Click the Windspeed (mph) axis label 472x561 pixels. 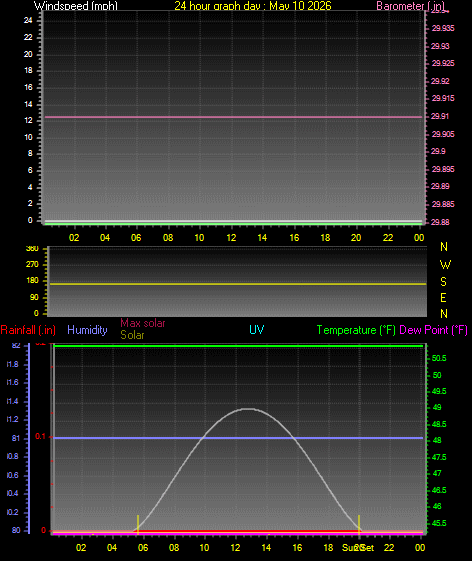(x=76, y=6)
